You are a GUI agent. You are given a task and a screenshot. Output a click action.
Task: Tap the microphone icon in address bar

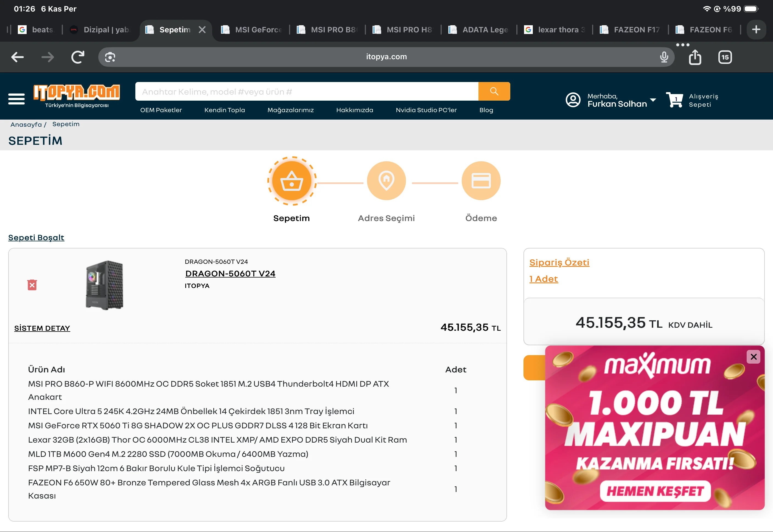[x=664, y=57]
